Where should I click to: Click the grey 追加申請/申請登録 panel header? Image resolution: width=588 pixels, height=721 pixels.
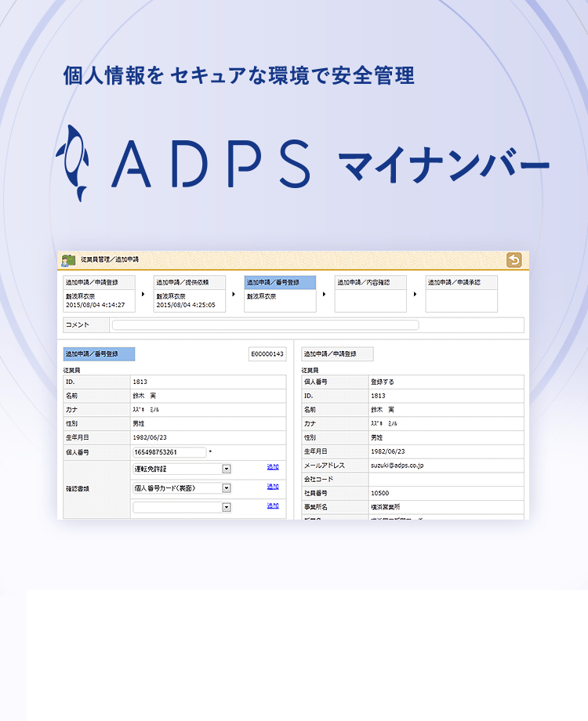(337, 354)
